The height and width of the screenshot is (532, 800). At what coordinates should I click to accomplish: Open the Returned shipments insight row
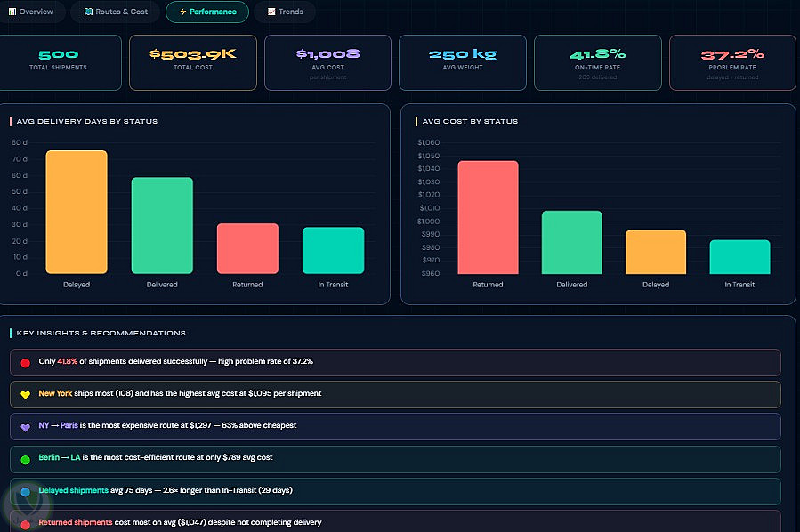[395, 521]
